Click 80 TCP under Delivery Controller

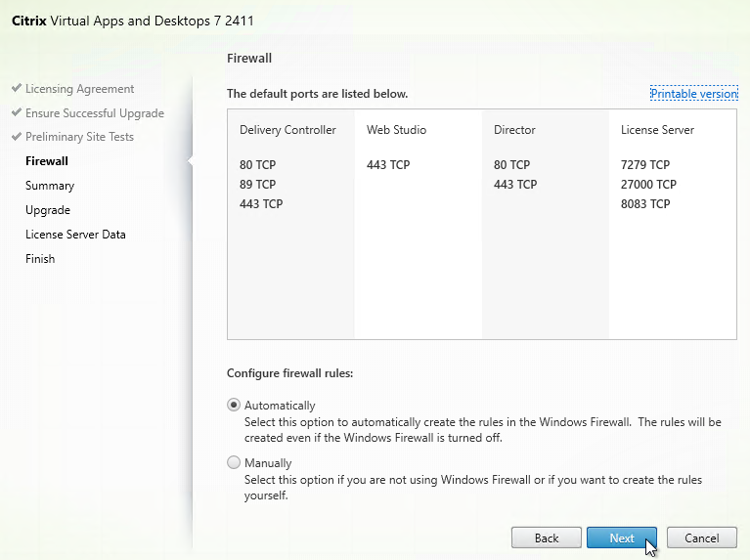258,165
